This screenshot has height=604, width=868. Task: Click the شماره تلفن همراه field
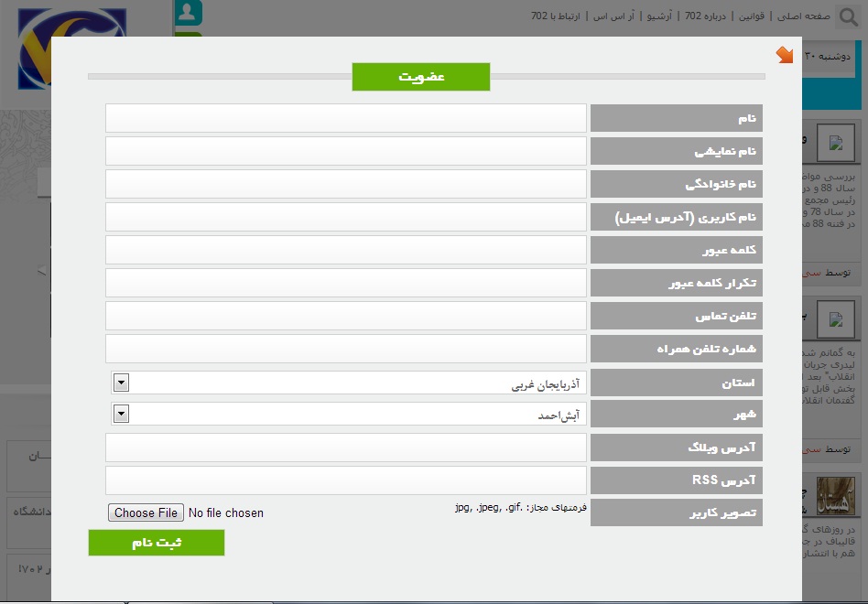pos(346,349)
